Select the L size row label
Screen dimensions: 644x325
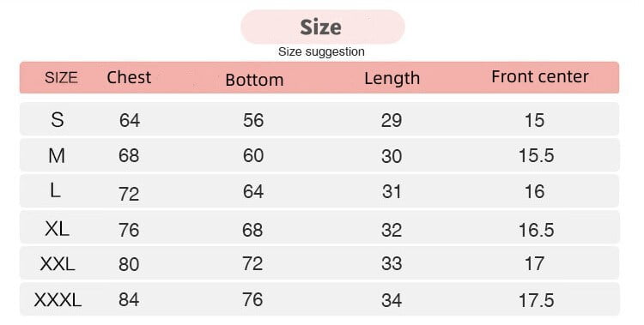[x=56, y=190]
